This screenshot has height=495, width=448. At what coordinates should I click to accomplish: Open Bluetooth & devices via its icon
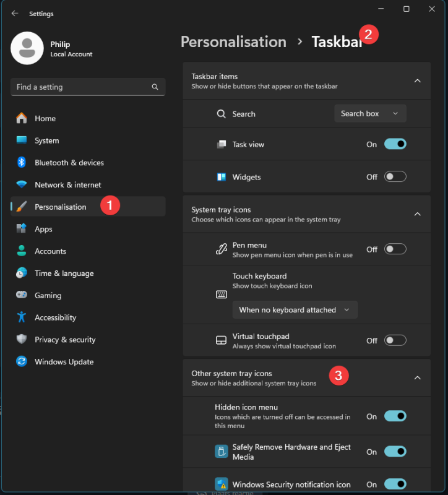[22, 163]
